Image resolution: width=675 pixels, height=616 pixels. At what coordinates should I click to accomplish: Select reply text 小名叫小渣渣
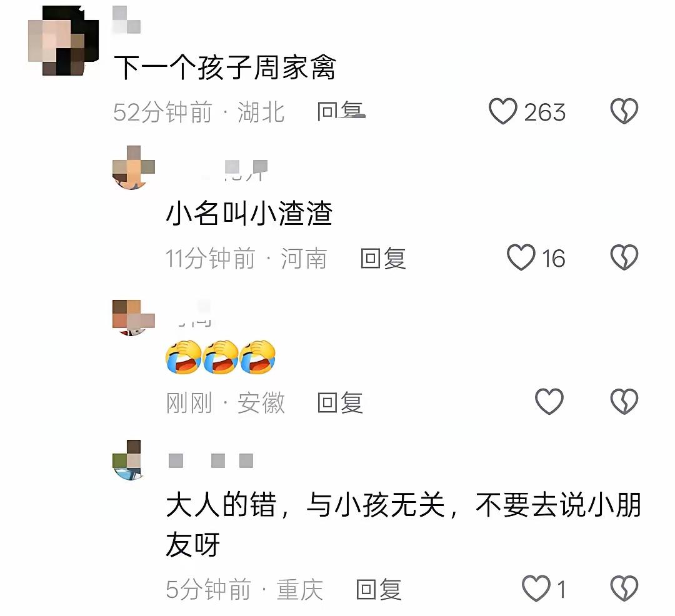pyautogui.click(x=249, y=214)
